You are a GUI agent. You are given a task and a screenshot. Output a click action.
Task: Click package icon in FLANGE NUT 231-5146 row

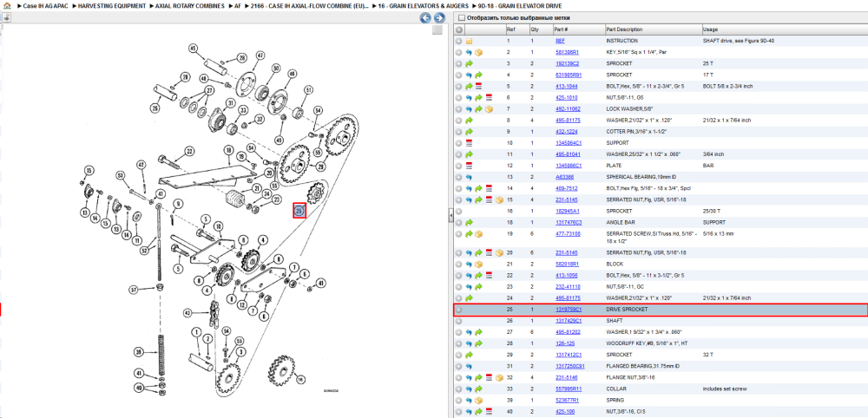(499, 377)
